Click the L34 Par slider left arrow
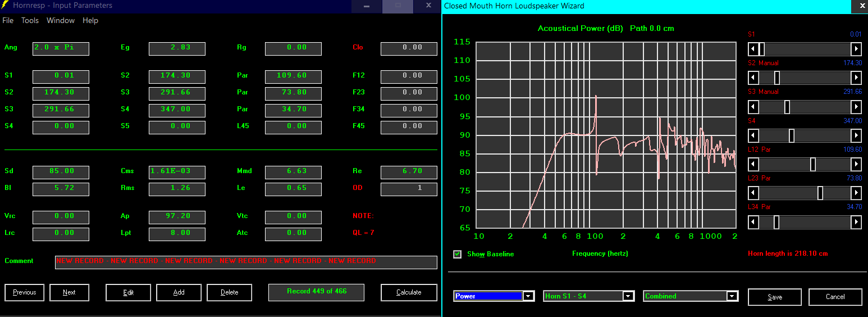 click(753, 223)
